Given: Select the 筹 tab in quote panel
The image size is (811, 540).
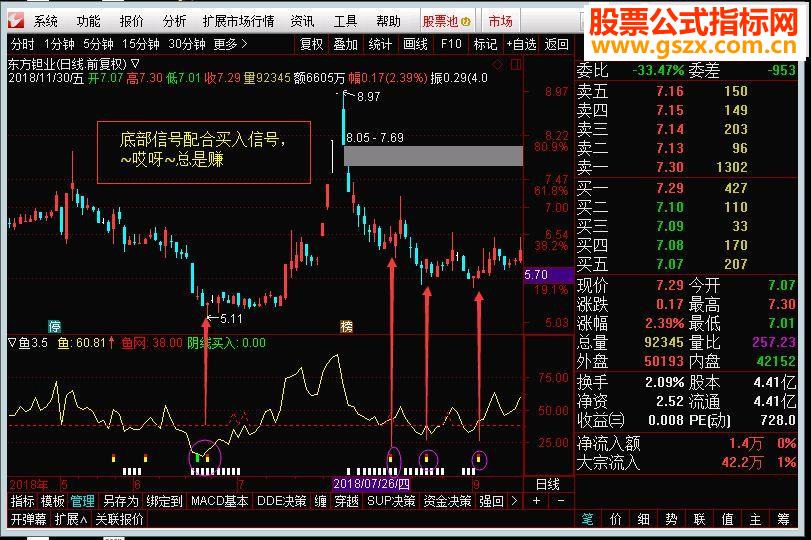Looking at the screenshot, I should [x=783, y=519].
